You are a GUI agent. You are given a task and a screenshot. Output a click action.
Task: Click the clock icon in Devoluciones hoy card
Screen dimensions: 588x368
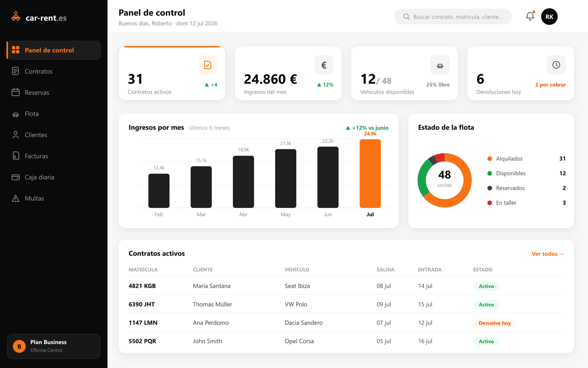click(x=556, y=65)
